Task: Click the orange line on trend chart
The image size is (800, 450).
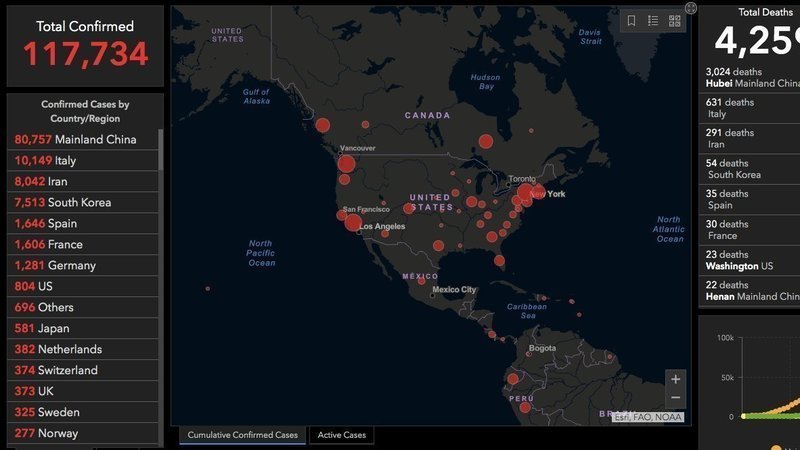Action: (x=790, y=402)
